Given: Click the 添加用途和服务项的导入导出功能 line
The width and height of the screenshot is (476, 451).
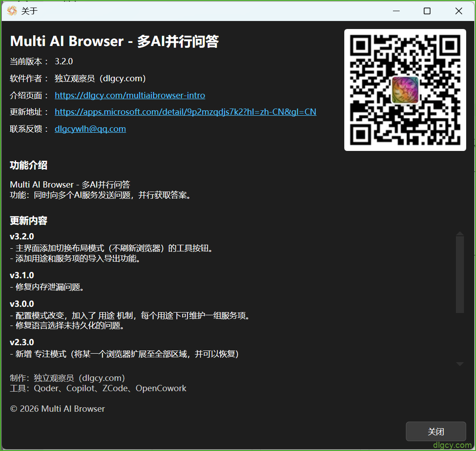Looking at the screenshot, I should click(75, 259).
